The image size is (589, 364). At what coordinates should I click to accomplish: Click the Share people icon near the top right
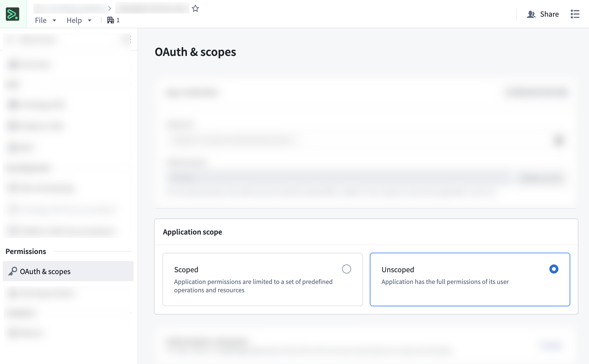click(x=531, y=14)
